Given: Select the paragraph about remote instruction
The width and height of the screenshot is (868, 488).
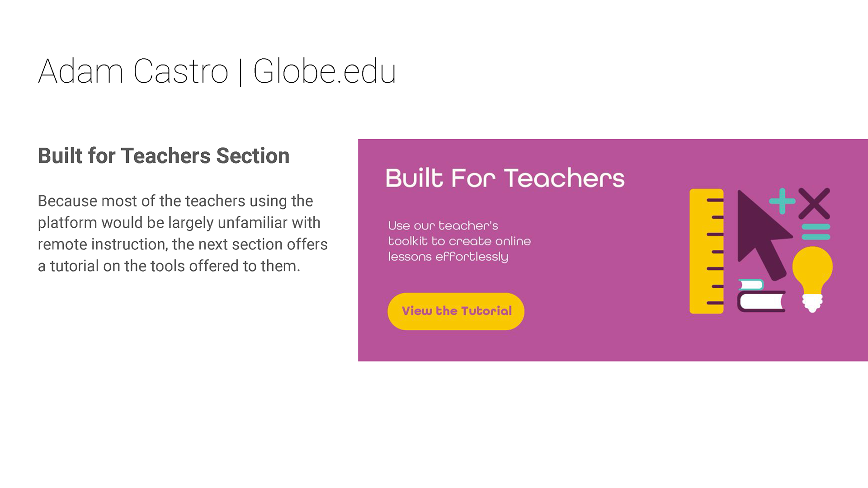Looking at the screenshot, I should (183, 234).
